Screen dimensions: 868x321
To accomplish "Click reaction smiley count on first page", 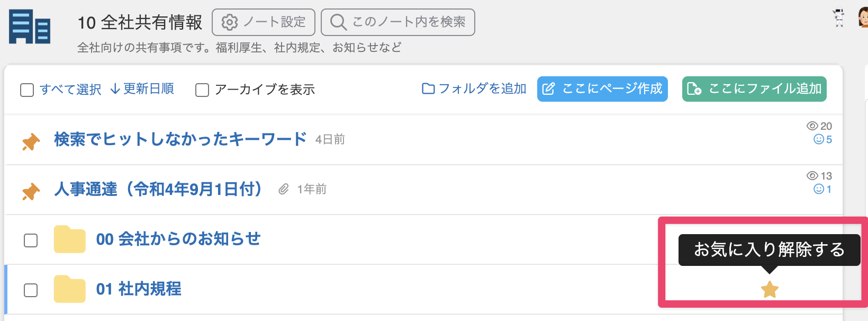I will (823, 139).
